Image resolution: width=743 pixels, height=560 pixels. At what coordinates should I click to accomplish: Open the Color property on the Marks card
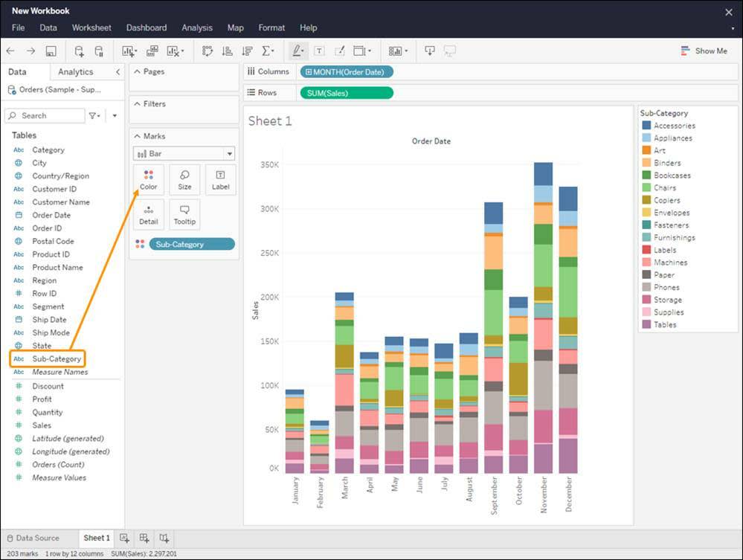click(148, 179)
